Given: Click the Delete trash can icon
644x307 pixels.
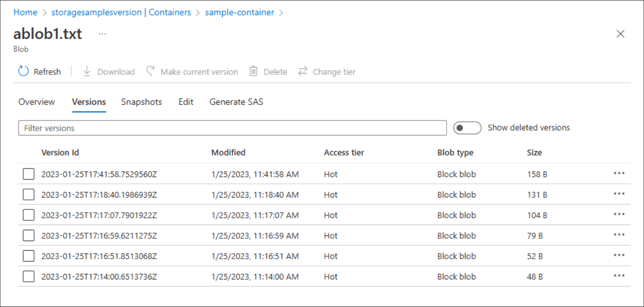Looking at the screenshot, I should (254, 72).
